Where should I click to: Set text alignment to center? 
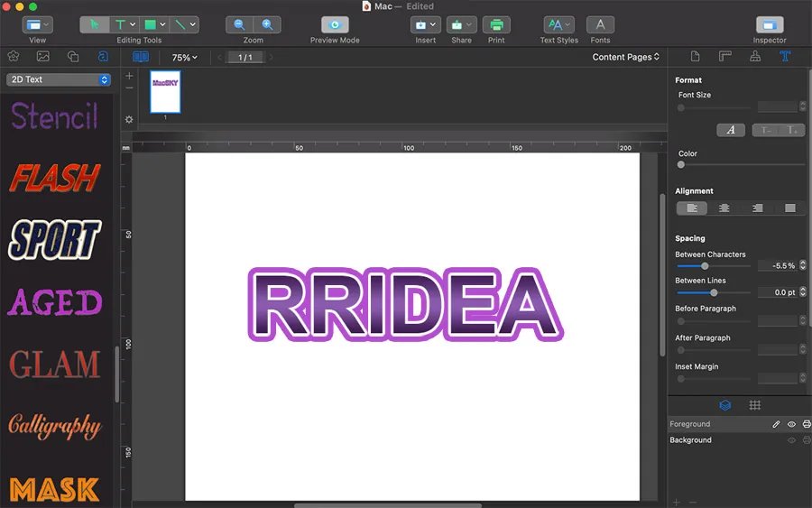click(x=724, y=208)
